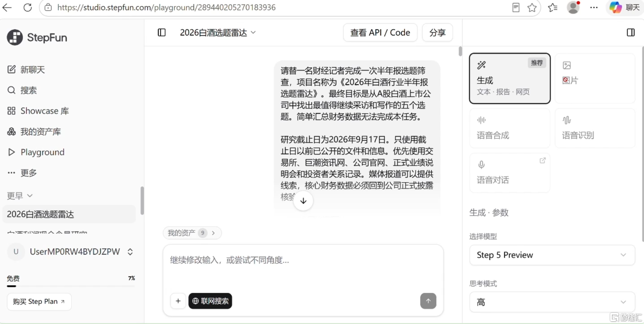The width and height of the screenshot is (644, 324).
Task: Click 查看 API / Code button
Action: (x=380, y=32)
